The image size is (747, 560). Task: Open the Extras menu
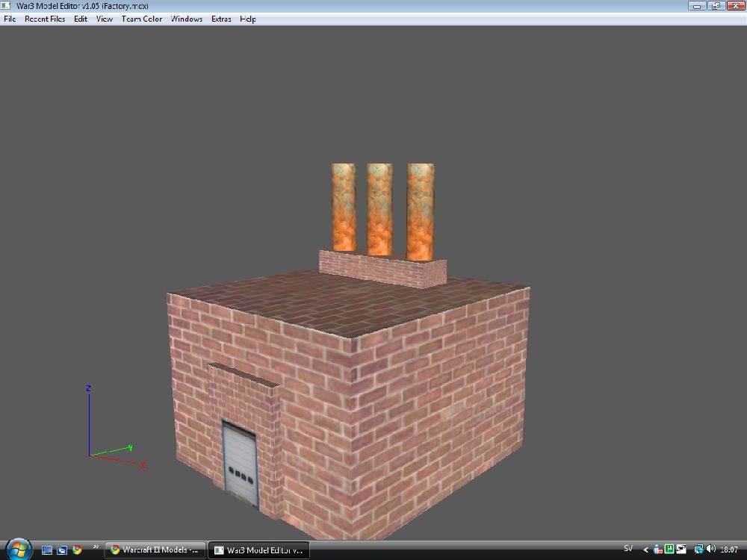(221, 19)
